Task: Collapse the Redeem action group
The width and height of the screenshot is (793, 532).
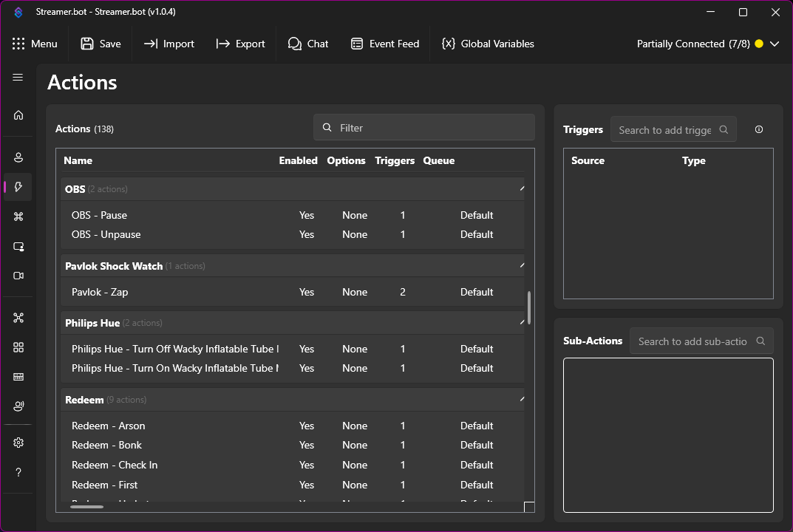Action: coord(522,400)
